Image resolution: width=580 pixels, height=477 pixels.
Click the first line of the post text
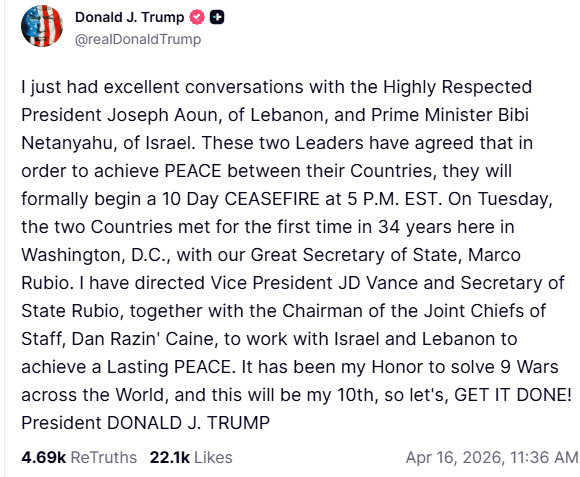click(x=277, y=87)
